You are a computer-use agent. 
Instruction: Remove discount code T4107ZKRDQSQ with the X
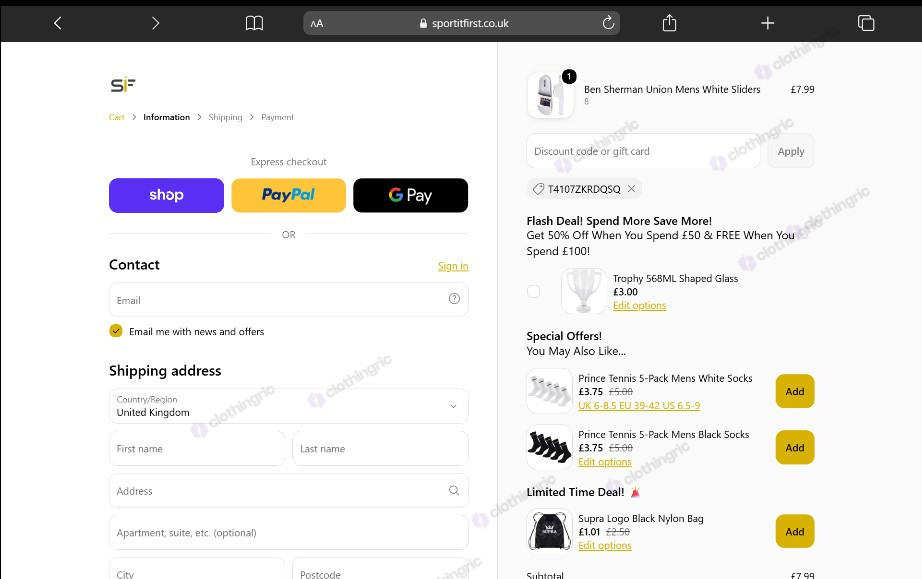coord(631,189)
